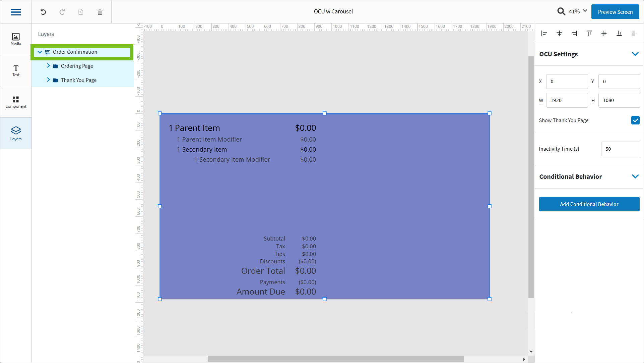
Task: Open the hamburger main menu
Action: (16, 12)
